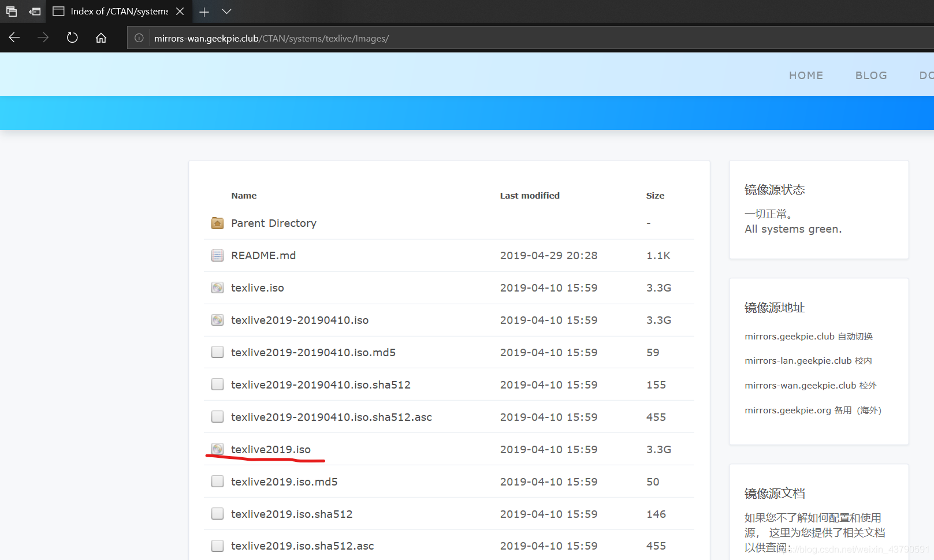Open BLOG in site navigation
Screen dimensions: 934x560
tap(871, 75)
